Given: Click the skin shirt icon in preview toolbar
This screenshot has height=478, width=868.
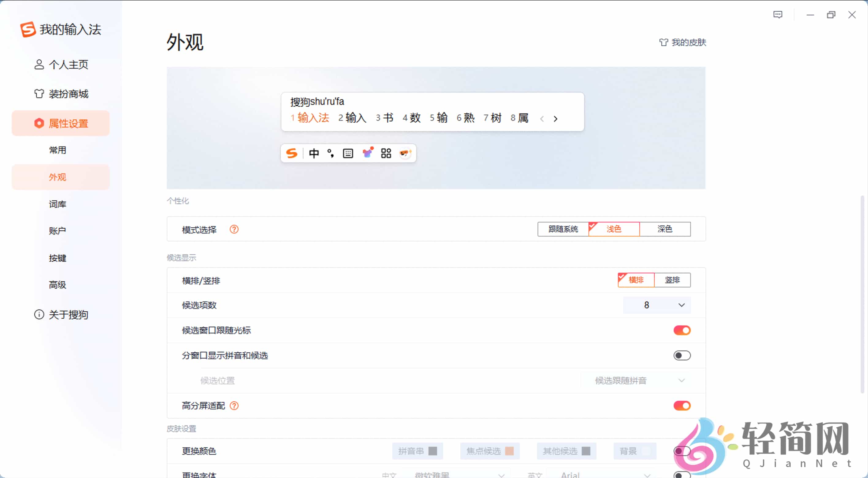Looking at the screenshot, I should pyautogui.click(x=367, y=153).
